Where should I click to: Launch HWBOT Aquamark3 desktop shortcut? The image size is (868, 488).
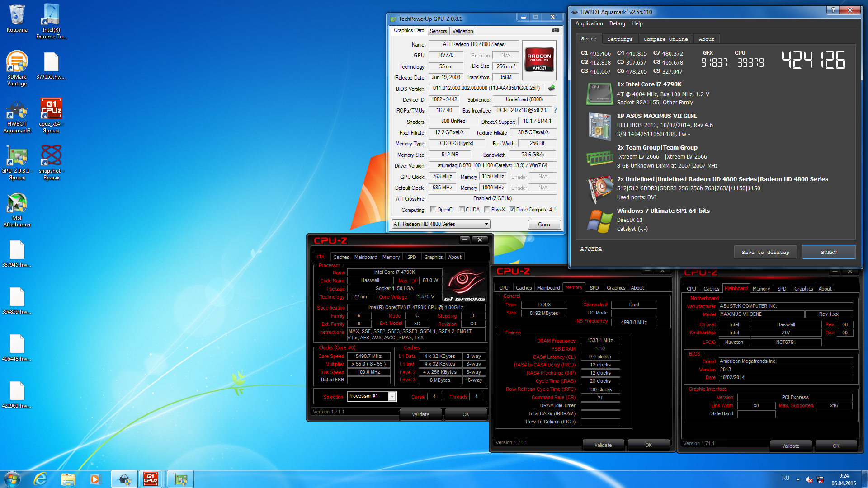[x=17, y=117]
